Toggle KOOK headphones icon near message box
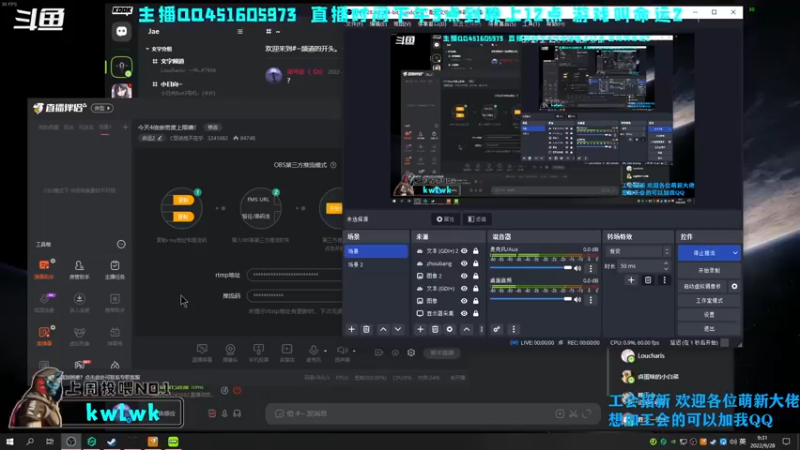The width and height of the screenshot is (800, 450). point(237,414)
